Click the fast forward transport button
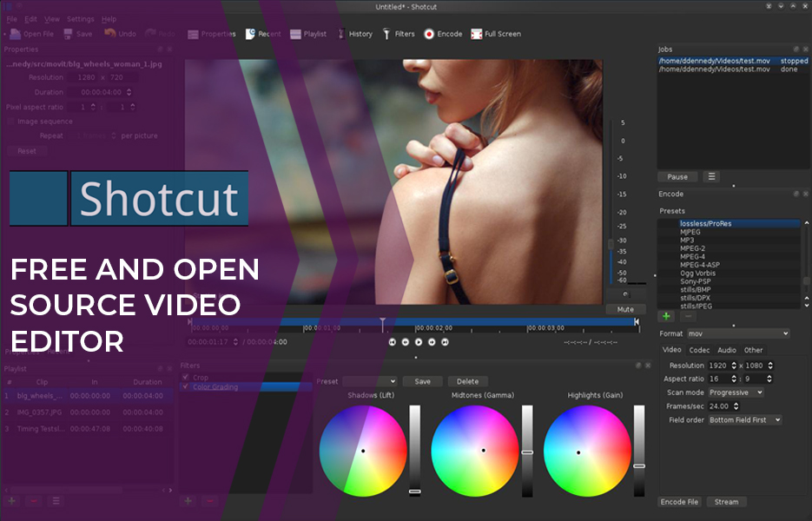Viewport: 812px width, 521px height. click(432, 342)
